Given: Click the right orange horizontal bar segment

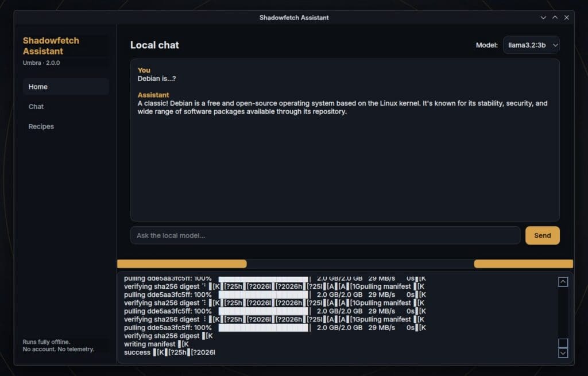Looking at the screenshot, I should coord(524,264).
